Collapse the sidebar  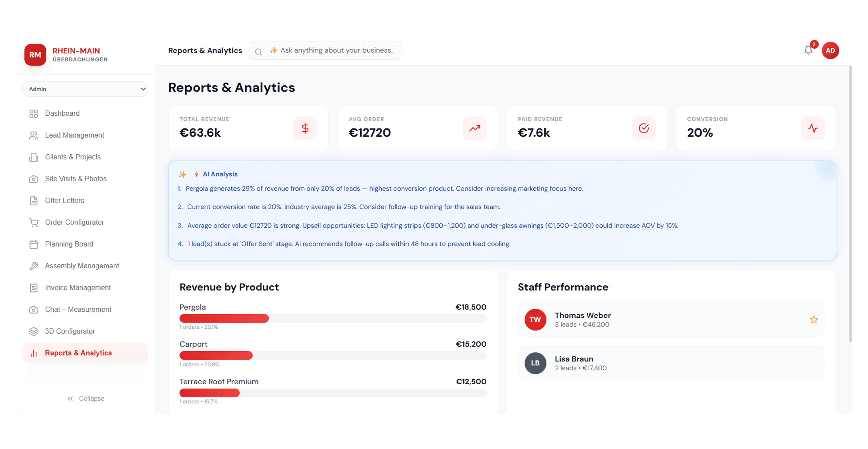coord(86,398)
